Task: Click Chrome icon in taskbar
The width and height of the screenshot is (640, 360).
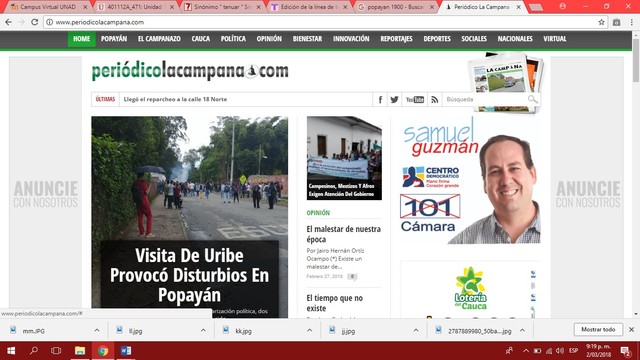Action: coord(103,351)
